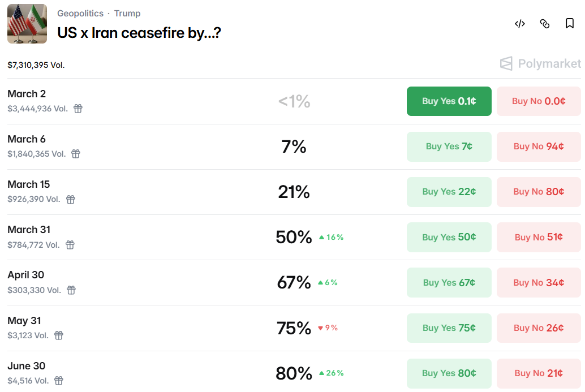Copy the market link icon

pyautogui.click(x=545, y=24)
